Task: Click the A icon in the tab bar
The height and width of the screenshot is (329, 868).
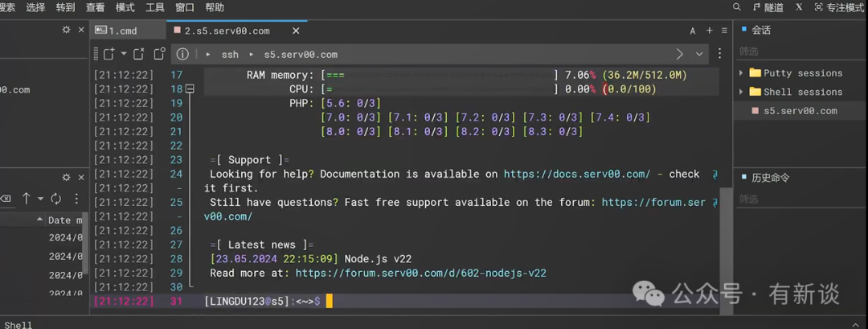Action: [x=693, y=31]
